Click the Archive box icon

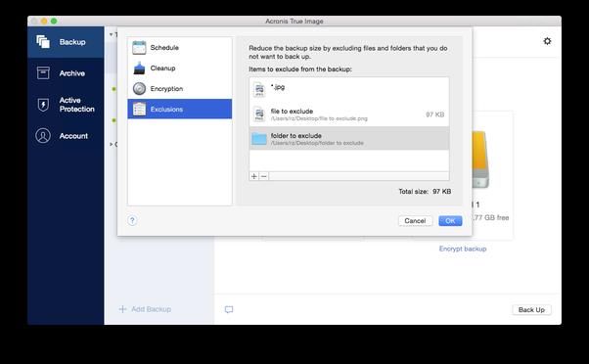[x=43, y=72]
